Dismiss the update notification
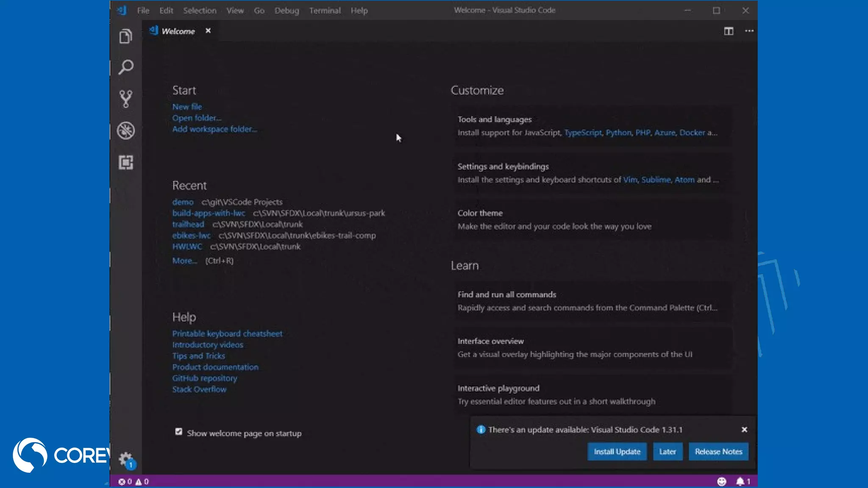This screenshot has width=868, height=488. [x=744, y=430]
